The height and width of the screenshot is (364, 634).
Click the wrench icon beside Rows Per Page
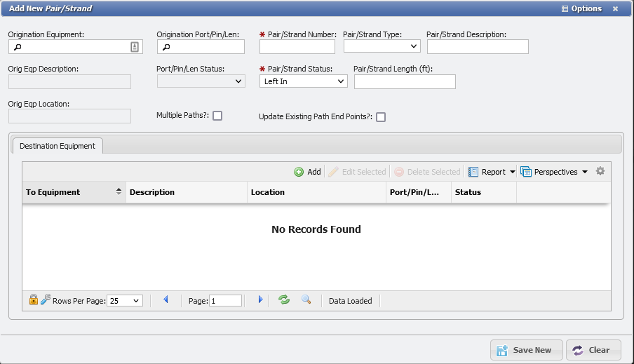click(45, 300)
